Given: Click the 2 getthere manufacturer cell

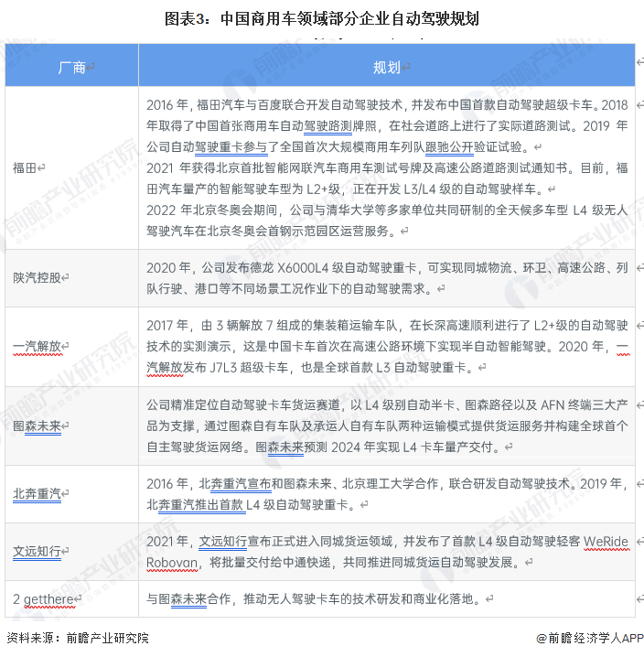Looking at the screenshot, I should point(71,599).
